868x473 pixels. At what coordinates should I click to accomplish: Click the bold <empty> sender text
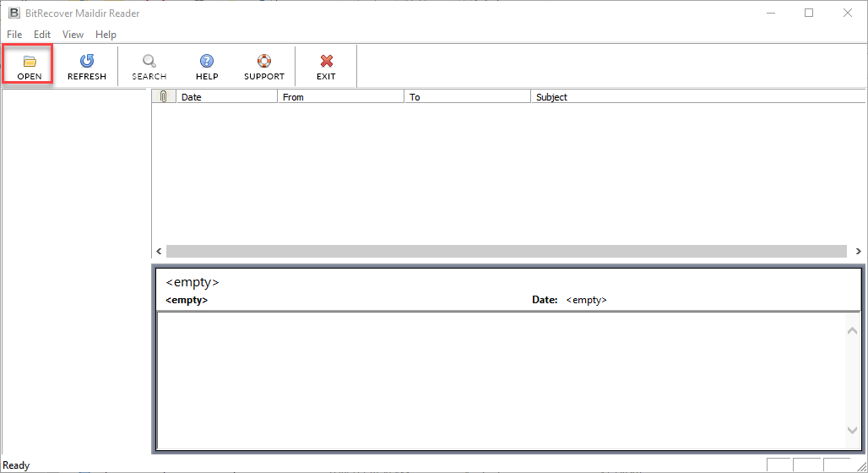(x=187, y=300)
